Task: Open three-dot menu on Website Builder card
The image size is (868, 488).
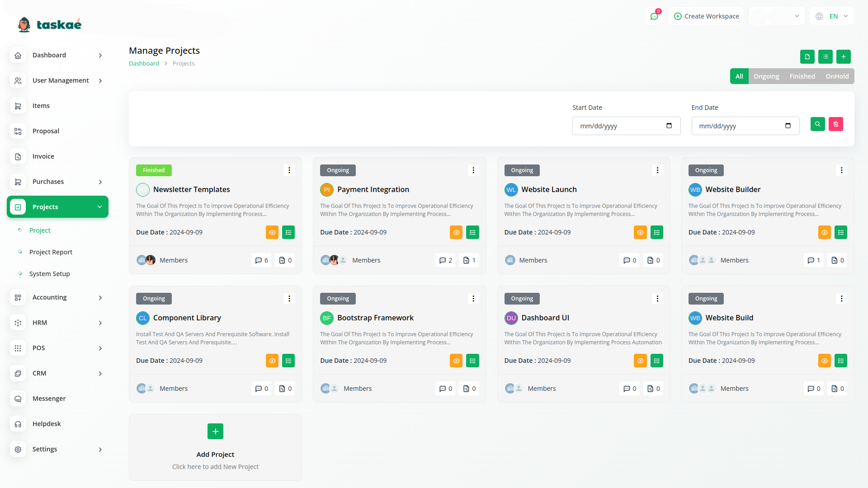Action: (841, 170)
